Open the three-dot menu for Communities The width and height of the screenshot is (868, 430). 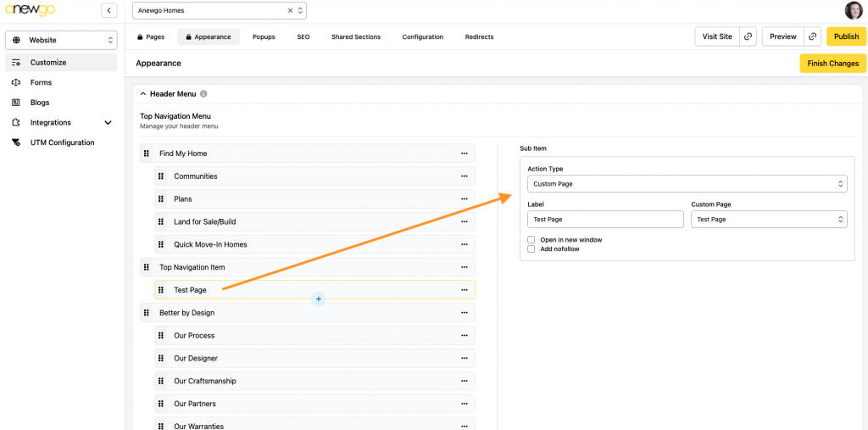(x=464, y=176)
